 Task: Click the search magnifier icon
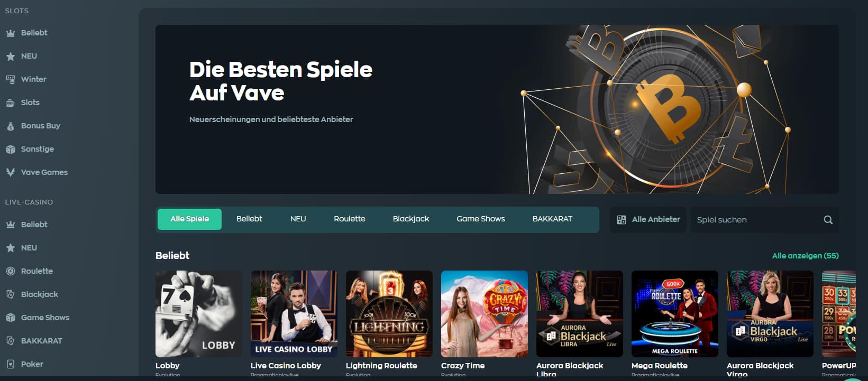coord(828,220)
